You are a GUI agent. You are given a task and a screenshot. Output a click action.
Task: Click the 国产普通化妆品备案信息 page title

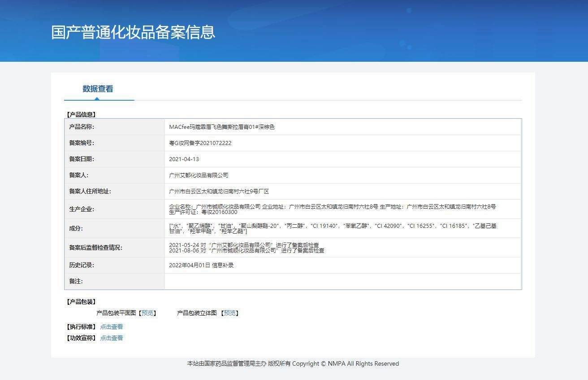pos(133,32)
